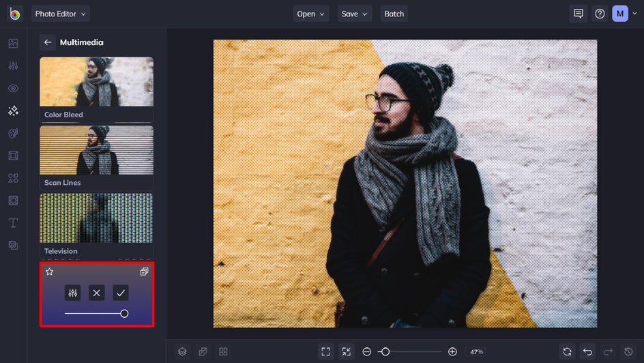Image resolution: width=644 pixels, height=363 pixels.
Task: Click the collapse fullscreen arrows icon
Action: click(x=347, y=351)
